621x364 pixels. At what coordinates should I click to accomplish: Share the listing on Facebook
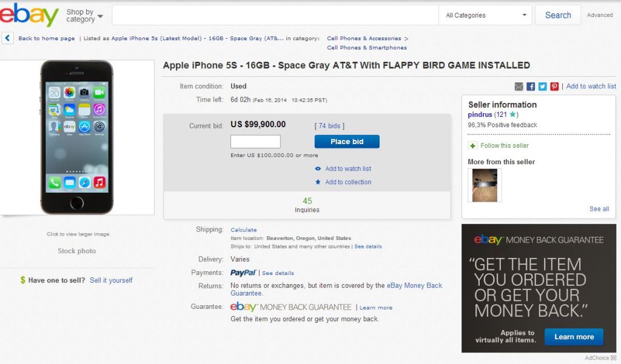pos(530,86)
